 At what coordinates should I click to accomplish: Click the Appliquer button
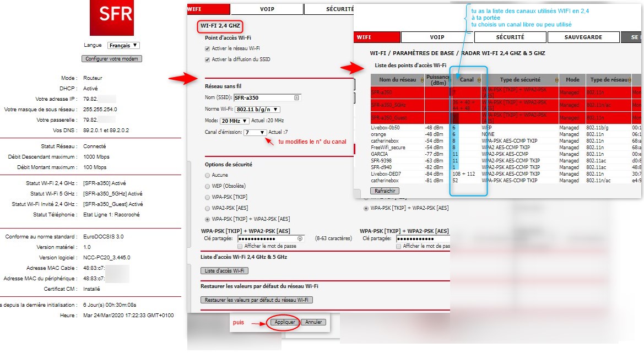(285, 322)
